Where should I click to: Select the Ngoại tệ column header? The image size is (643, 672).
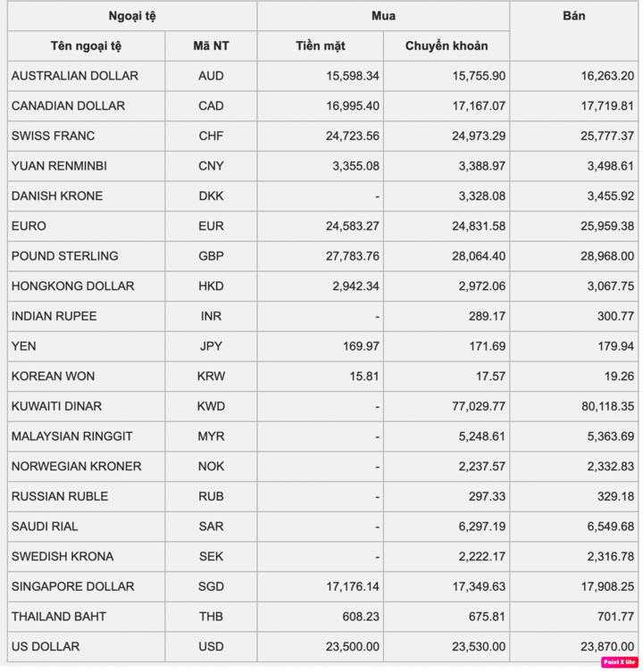click(132, 16)
